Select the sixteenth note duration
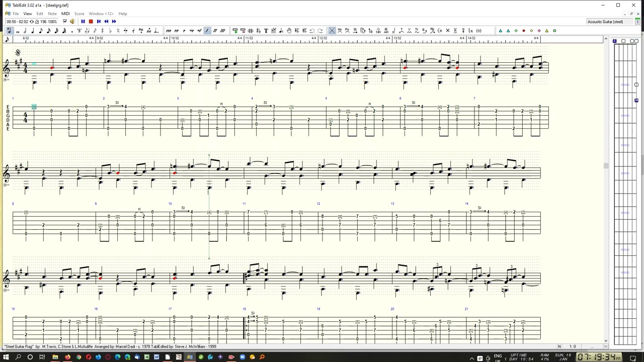This screenshot has height=362, width=644. point(48,31)
